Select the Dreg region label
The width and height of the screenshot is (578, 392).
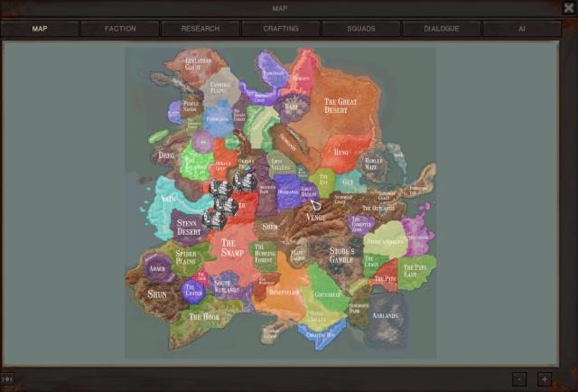pos(166,155)
